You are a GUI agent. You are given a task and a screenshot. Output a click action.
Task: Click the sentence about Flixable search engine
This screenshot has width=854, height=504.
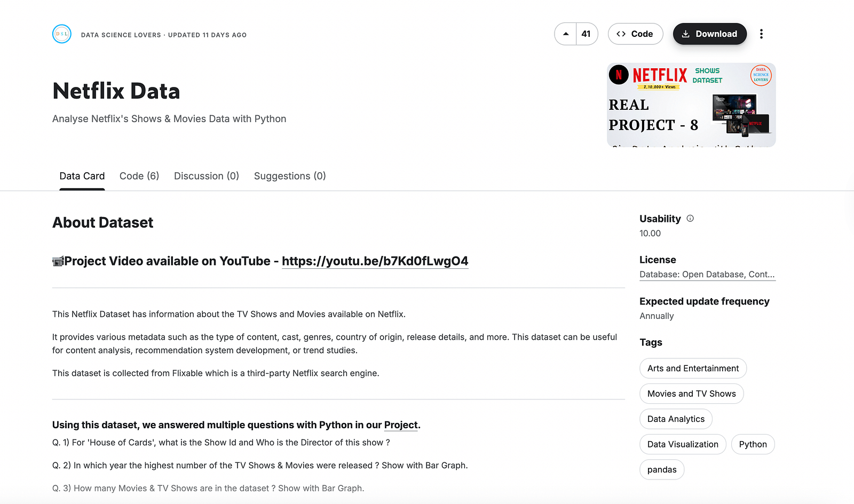[x=216, y=373]
